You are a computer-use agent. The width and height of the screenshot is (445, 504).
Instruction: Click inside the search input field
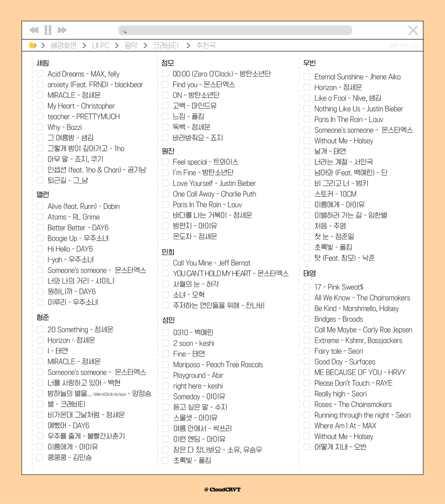(x=233, y=30)
